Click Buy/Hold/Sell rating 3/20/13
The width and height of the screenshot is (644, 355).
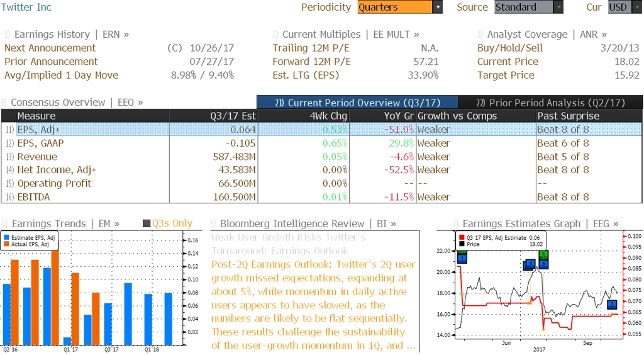point(619,48)
